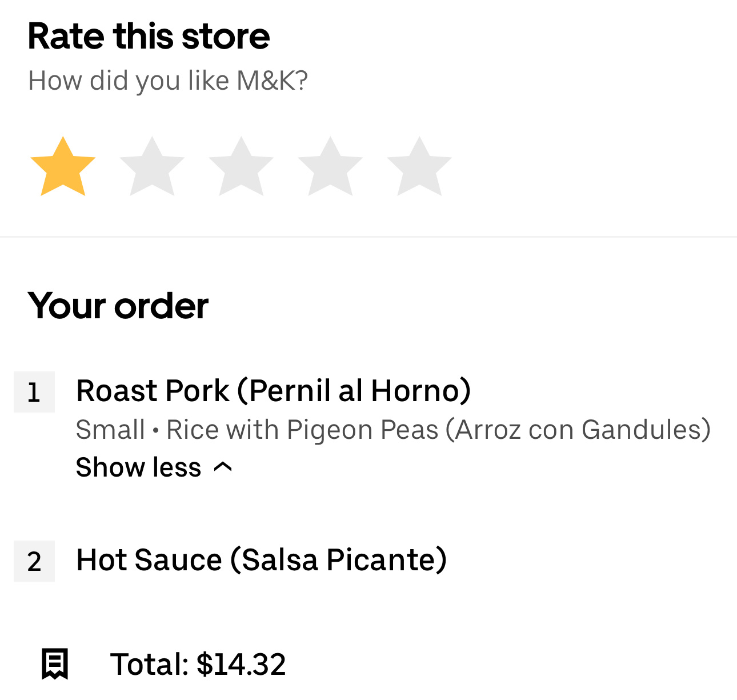The height and width of the screenshot is (700, 737).
Task: Rate M&K two stars
Action: pyautogui.click(x=152, y=167)
